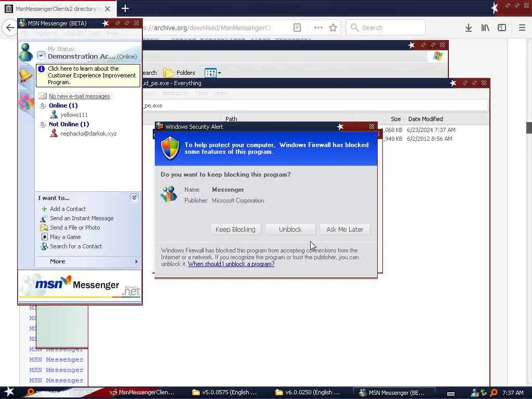Bookmark the page with the star icon
532x399 pixels.
333,28
